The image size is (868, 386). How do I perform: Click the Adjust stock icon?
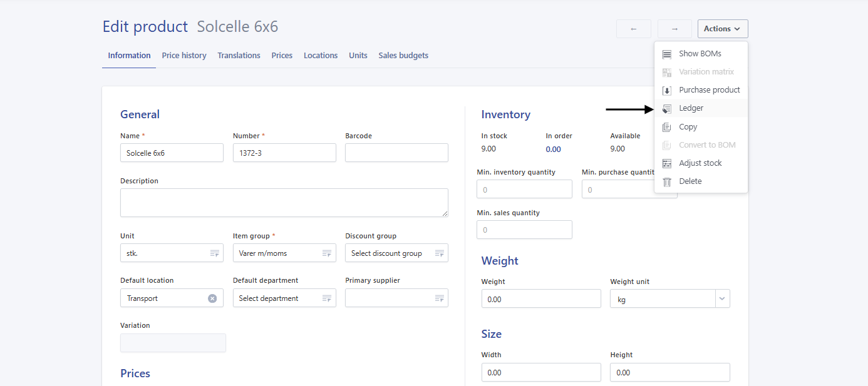pos(667,163)
